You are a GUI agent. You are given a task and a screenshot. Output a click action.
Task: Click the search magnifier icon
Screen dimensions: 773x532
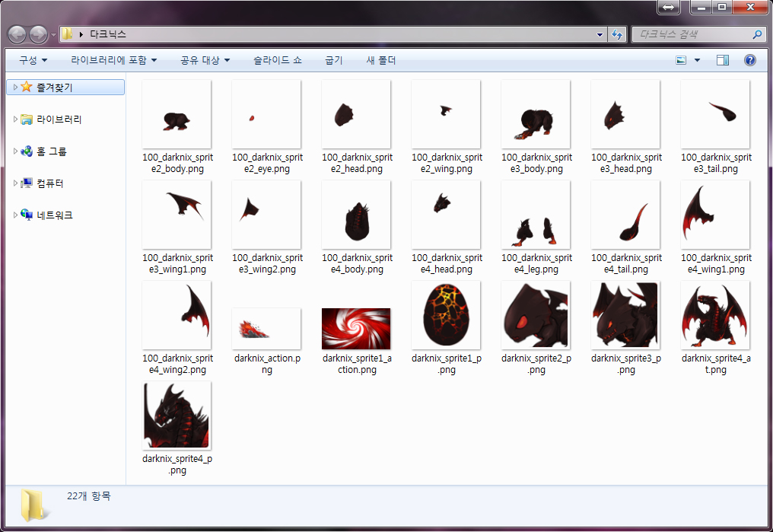coord(757,34)
